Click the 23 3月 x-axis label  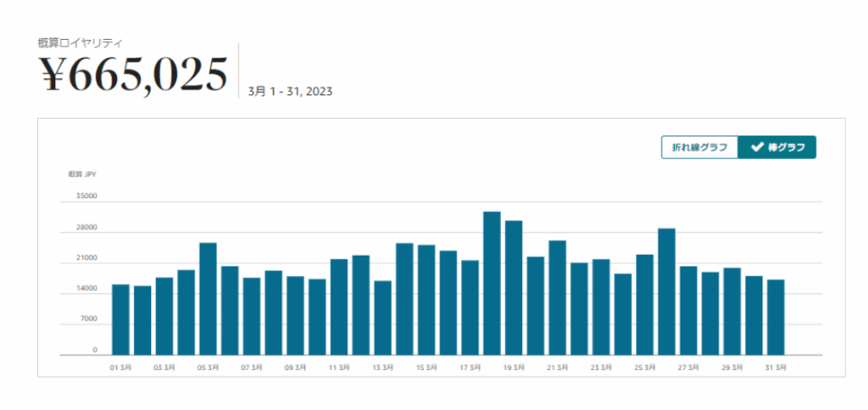[x=601, y=368]
